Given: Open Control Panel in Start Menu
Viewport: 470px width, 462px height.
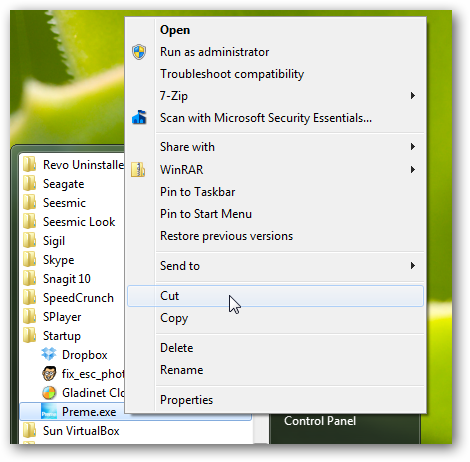Looking at the screenshot, I should [x=320, y=421].
